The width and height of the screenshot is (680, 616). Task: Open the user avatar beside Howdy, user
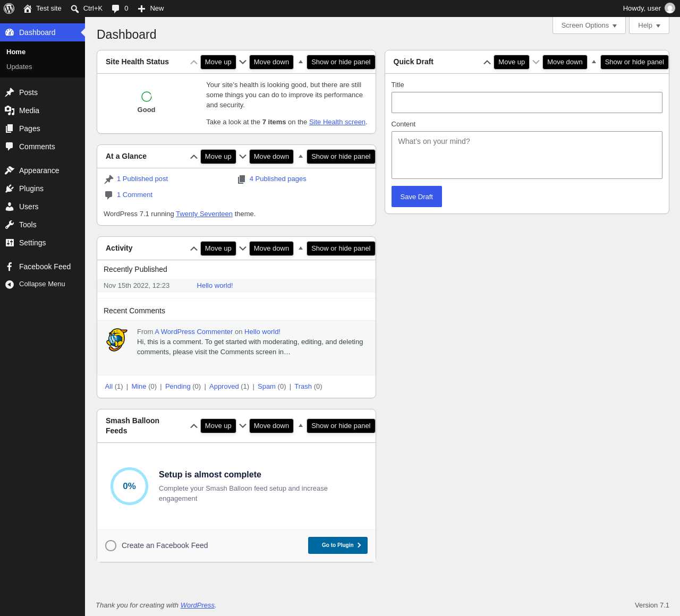(x=670, y=8)
